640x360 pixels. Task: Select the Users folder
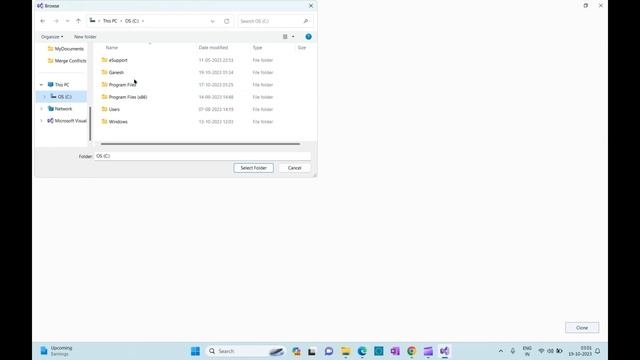[111, 109]
